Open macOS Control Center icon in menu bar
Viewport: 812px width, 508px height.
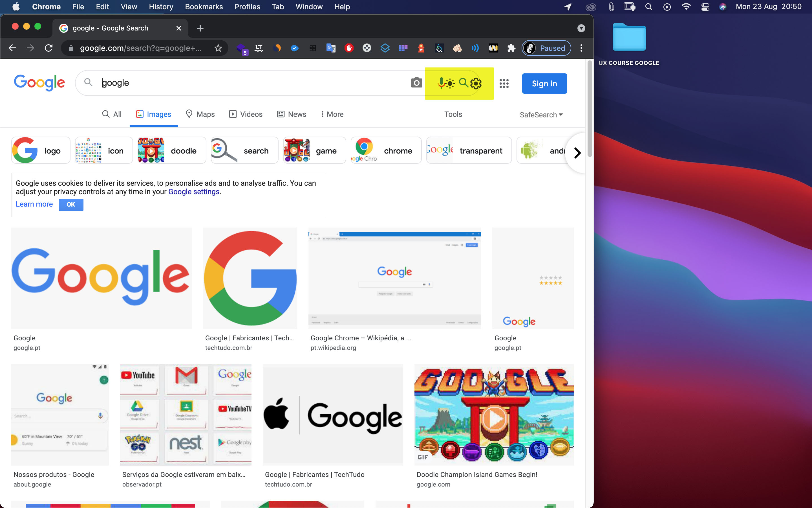click(705, 7)
